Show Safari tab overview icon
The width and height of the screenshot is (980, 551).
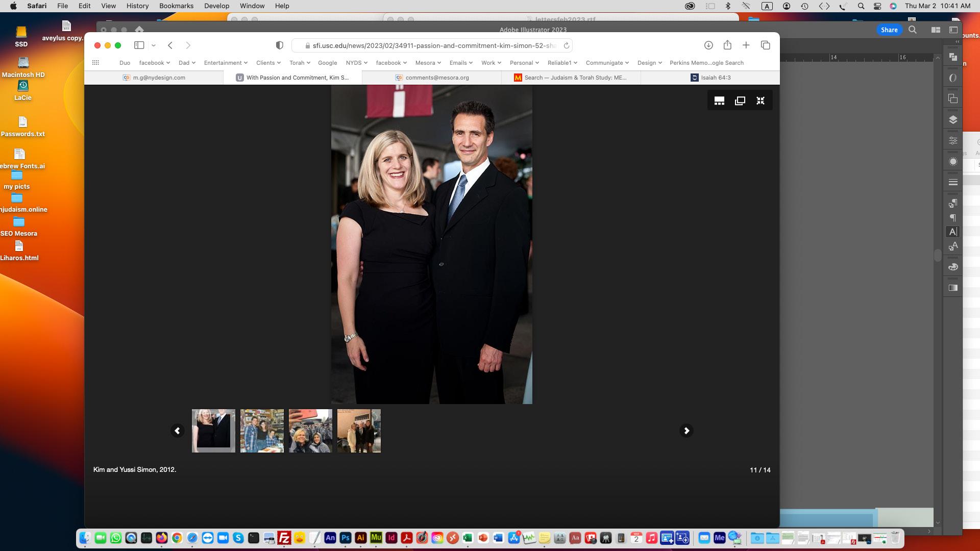[765, 45]
